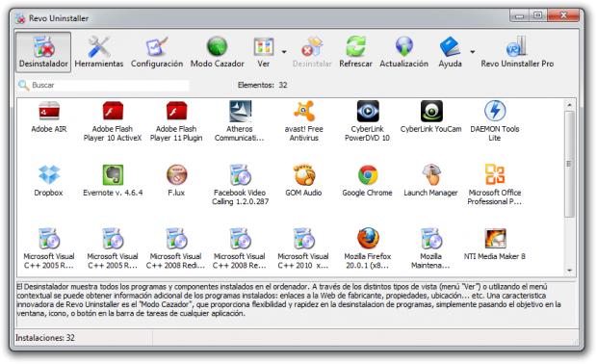
Task: Expand the Ayuda dropdown arrow
Action: pyautogui.click(x=473, y=52)
